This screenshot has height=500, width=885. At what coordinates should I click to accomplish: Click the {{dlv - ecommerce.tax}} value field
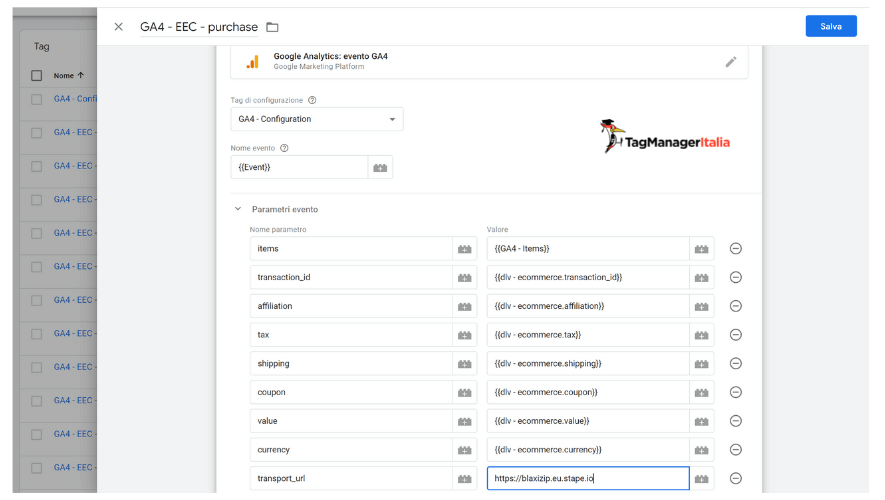[x=588, y=335]
